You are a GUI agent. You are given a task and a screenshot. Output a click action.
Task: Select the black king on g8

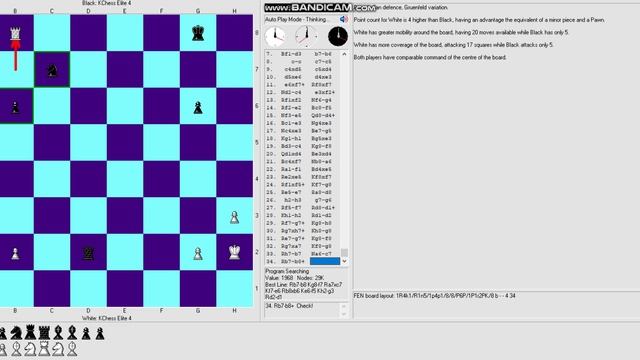pos(198,33)
